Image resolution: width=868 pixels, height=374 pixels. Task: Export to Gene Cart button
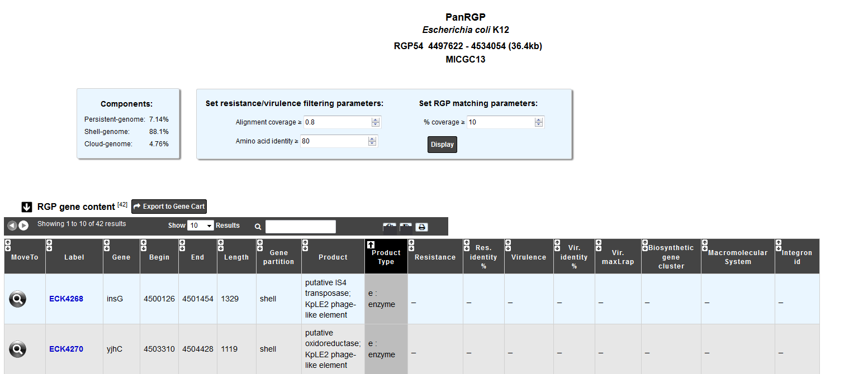coord(169,207)
